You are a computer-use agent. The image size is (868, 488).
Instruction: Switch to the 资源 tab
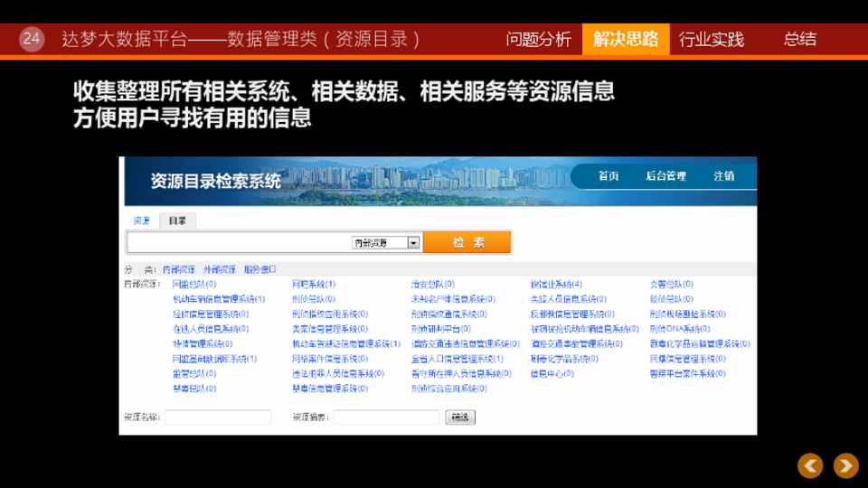(142, 221)
